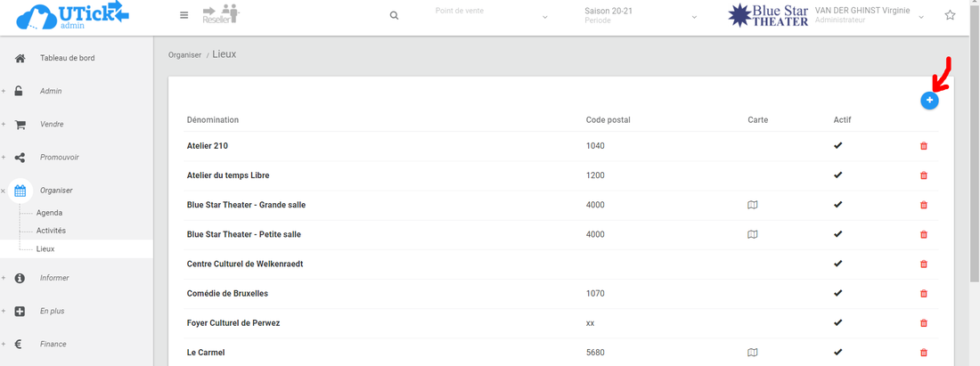Click the blue add new place button
This screenshot has width=980, height=366.
(x=929, y=102)
